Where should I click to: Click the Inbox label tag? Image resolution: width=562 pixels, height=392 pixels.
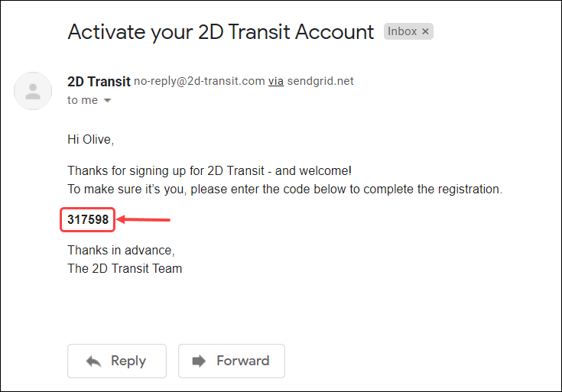408,31
